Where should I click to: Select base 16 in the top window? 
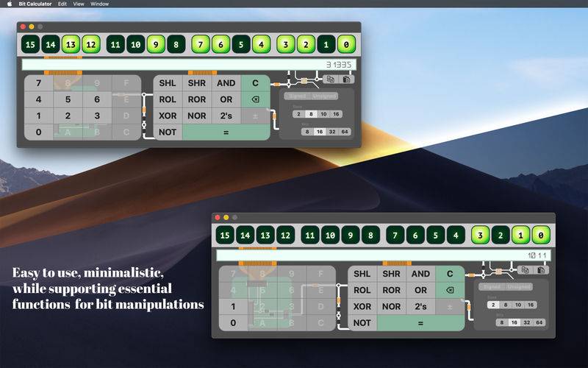click(x=336, y=114)
